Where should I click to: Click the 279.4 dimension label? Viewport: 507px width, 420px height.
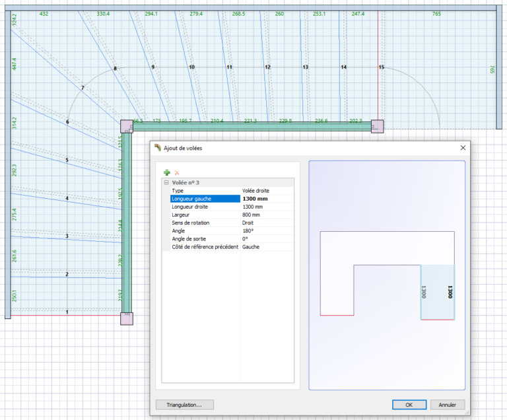click(196, 14)
